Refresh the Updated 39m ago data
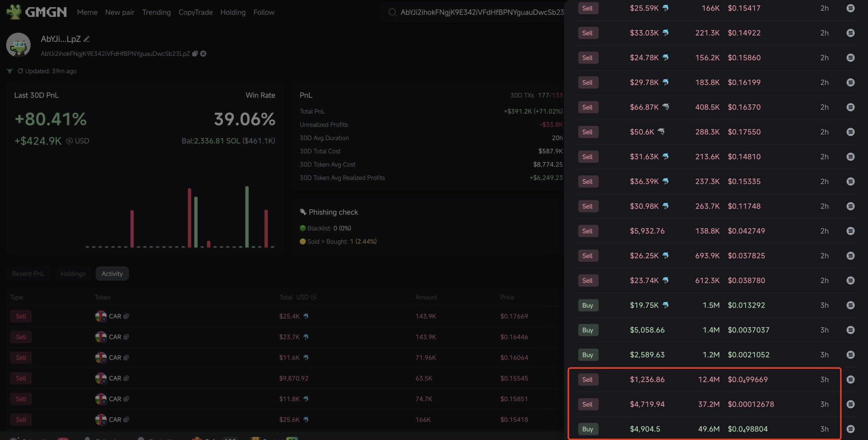 click(20, 71)
